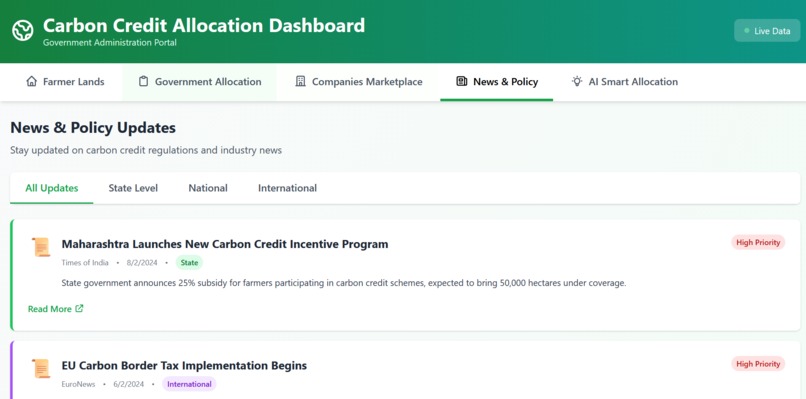The width and height of the screenshot is (806, 399).
Task: Open the Companies Marketplace tab
Action: tap(359, 82)
